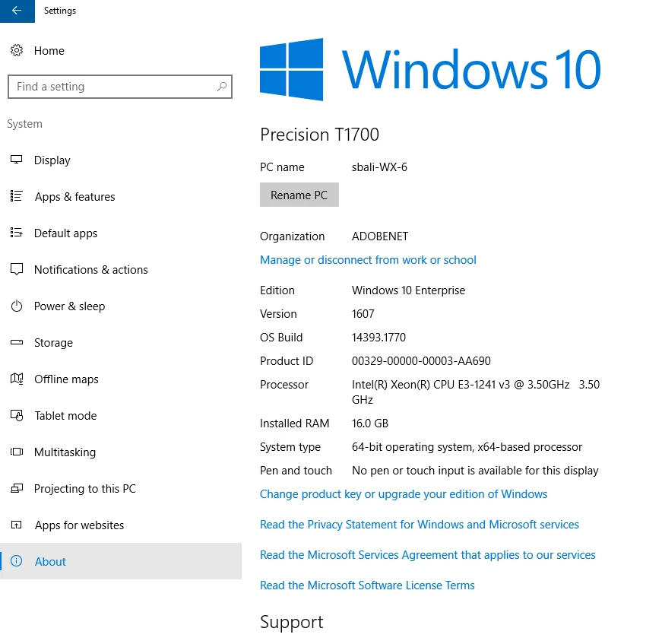662x644 pixels.
Task: Select Default apps in sidebar
Action: pyautogui.click(x=121, y=233)
